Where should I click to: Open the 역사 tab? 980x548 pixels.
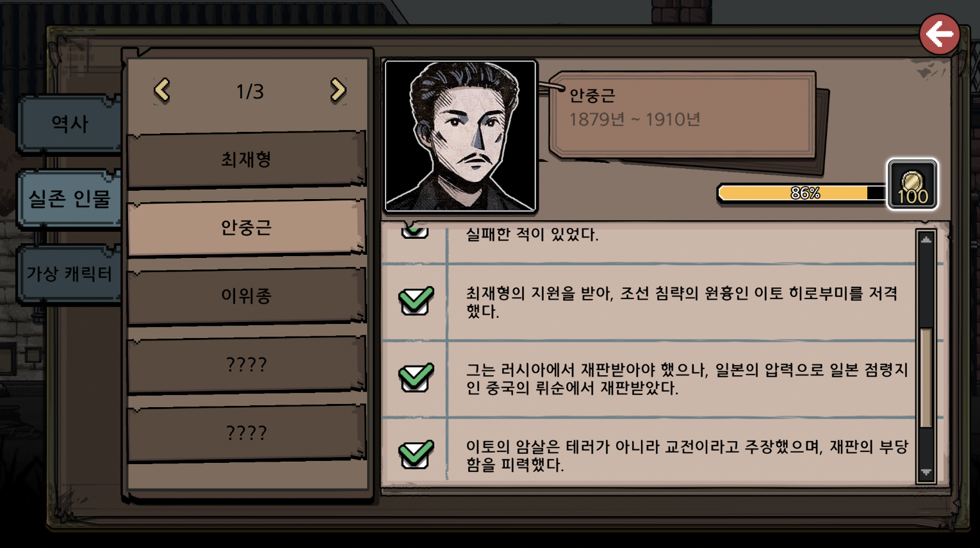click(69, 124)
